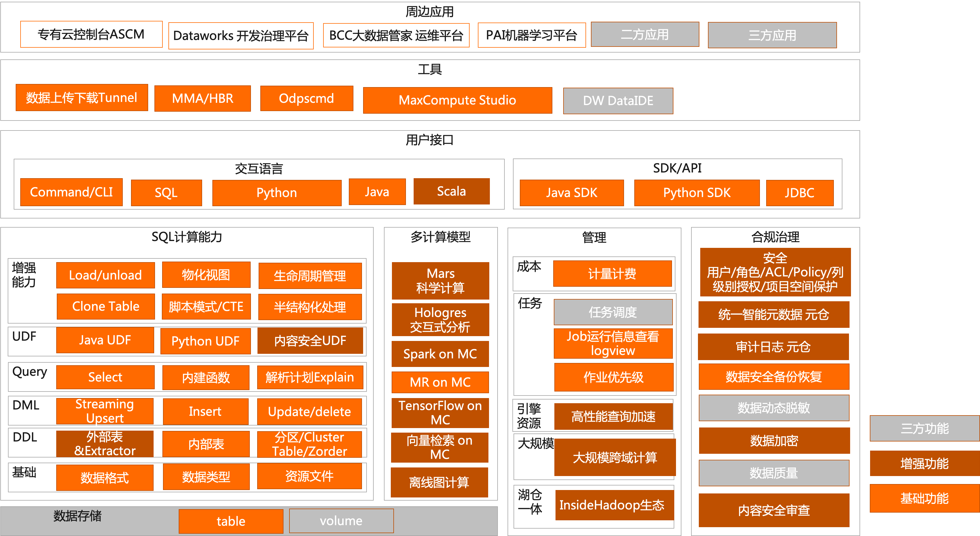Click the 内建函数 box
Viewport: 980px width, 536px height.
click(x=206, y=378)
